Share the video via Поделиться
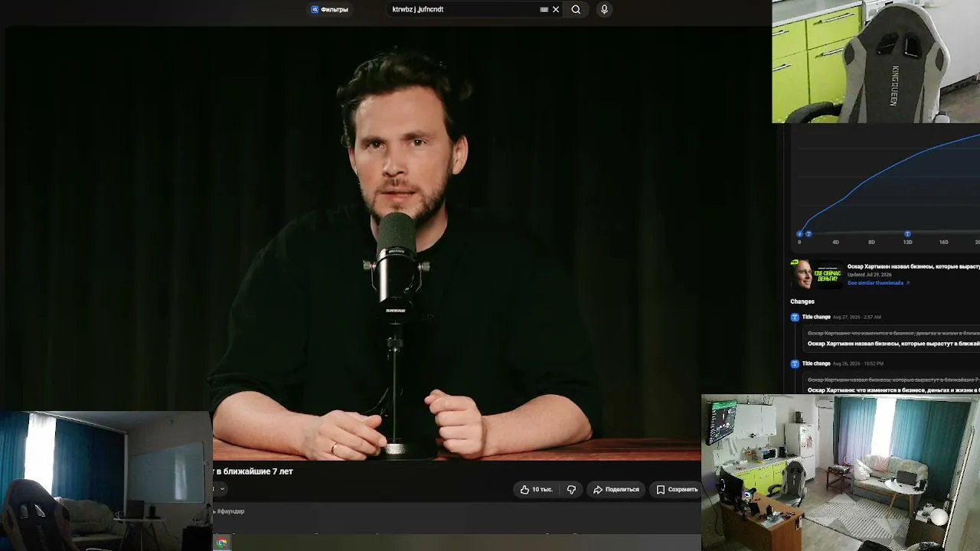 (x=616, y=490)
